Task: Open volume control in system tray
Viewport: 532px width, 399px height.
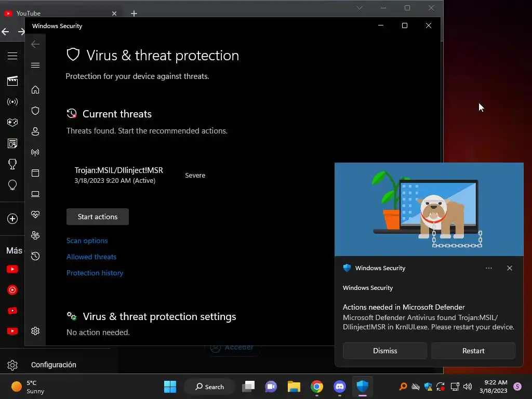Action: click(468, 387)
